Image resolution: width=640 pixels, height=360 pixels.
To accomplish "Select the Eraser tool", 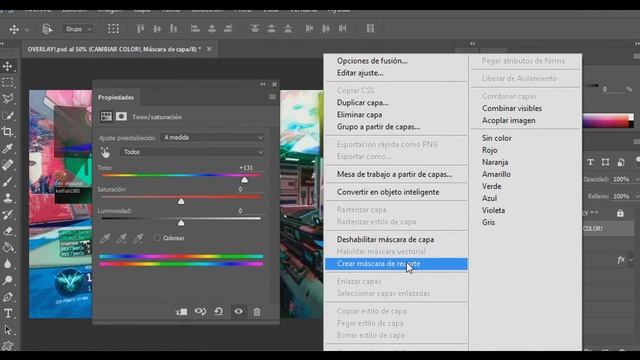I will click(8, 231).
